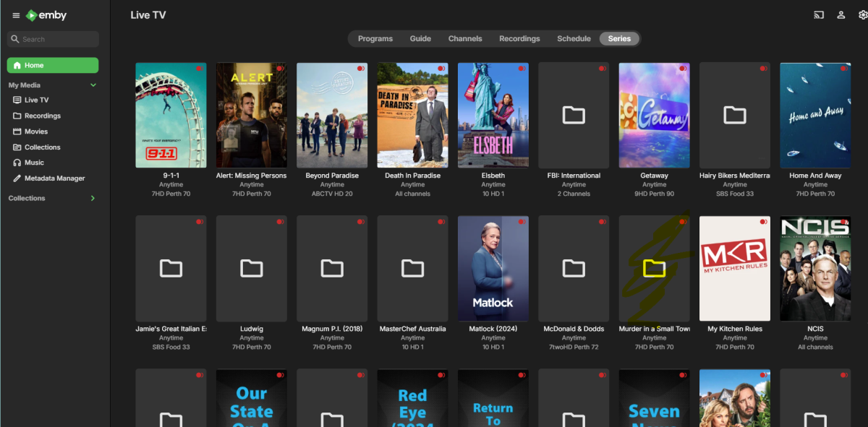Open the Beyond Paradise poster
The image size is (868, 427).
pos(332,116)
